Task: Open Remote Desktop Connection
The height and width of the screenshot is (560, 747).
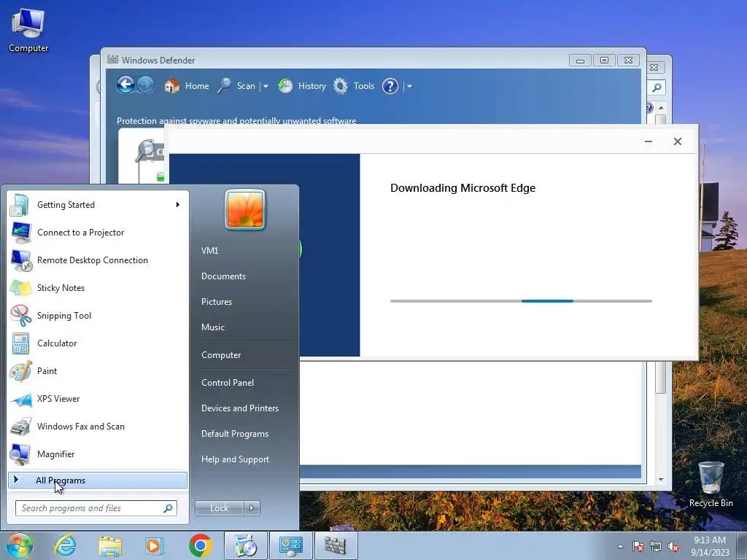Action: click(x=98, y=260)
